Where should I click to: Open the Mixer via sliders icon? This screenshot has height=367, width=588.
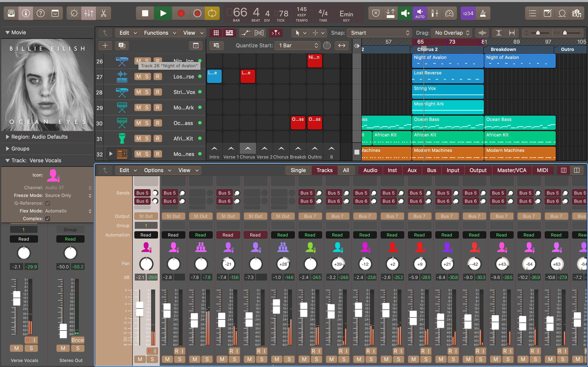(x=89, y=13)
